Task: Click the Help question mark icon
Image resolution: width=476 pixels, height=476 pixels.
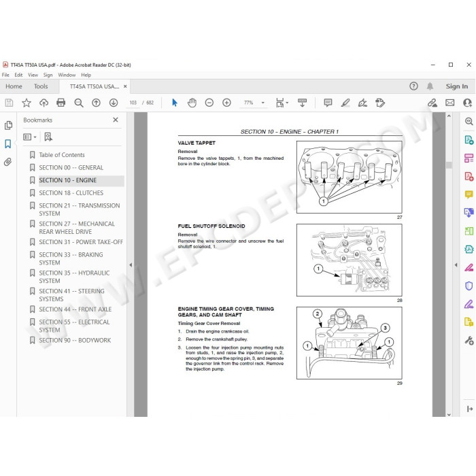Action: tap(413, 86)
